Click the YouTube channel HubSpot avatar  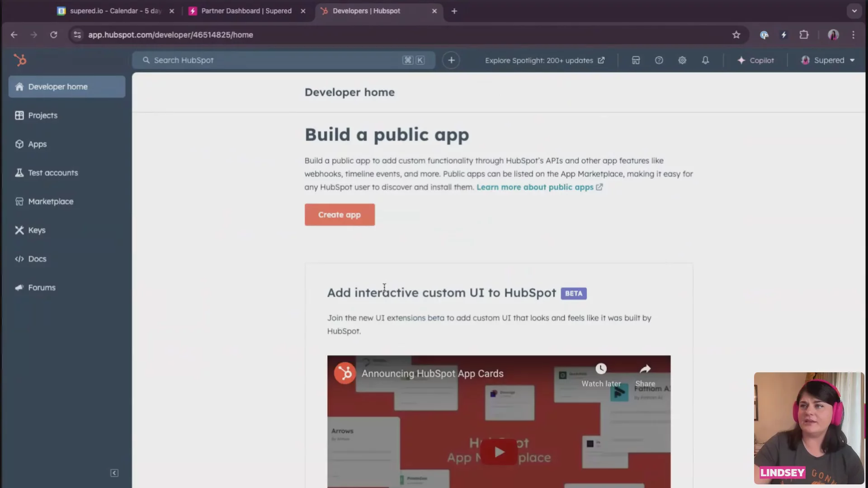point(345,373)
